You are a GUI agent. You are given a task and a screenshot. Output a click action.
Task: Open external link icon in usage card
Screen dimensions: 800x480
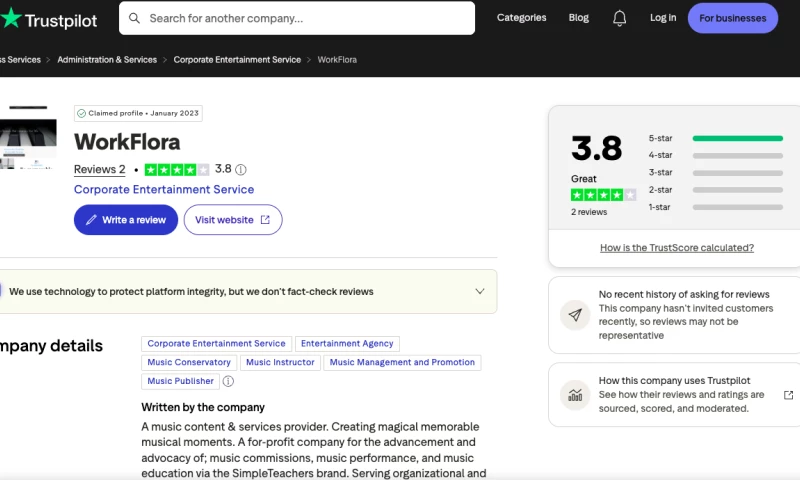(788, 395)
